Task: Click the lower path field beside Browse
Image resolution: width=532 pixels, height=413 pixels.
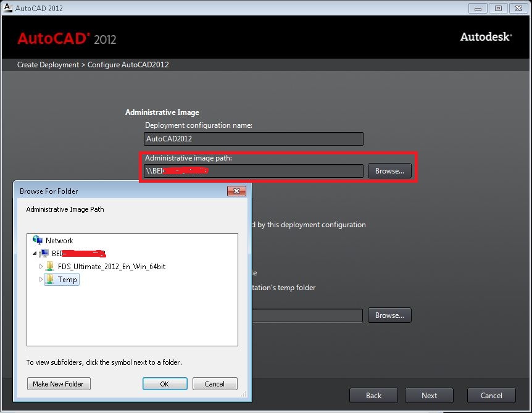Action: (307, 315)
